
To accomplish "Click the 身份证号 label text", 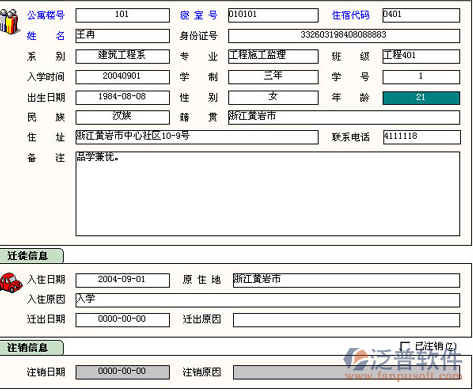I will pyautogui.click(x=198, y=36).
